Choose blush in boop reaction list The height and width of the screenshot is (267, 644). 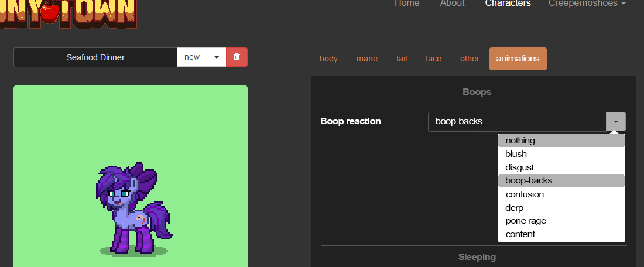[x=561, y=154]
